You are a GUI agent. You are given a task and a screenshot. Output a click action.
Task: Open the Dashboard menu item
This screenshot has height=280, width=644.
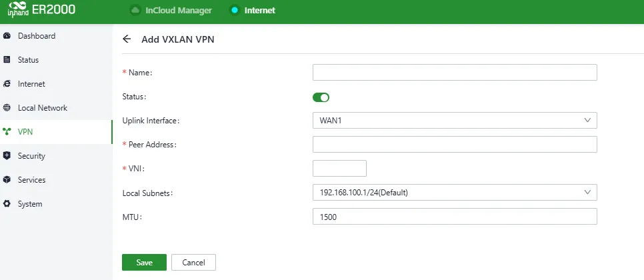[x=56, y=36]
